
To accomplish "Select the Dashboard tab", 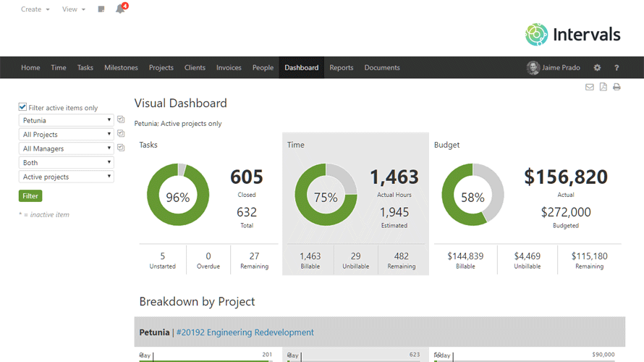I will pyautogui.click(x=302, y=68).
